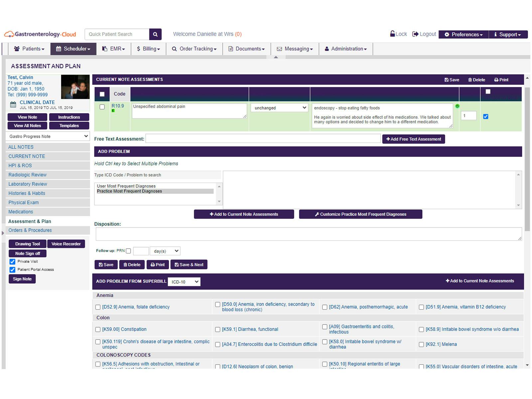532x399 pixels.
Task: Open the ICD-10 superbill dropdown
Action: point(184,282)
